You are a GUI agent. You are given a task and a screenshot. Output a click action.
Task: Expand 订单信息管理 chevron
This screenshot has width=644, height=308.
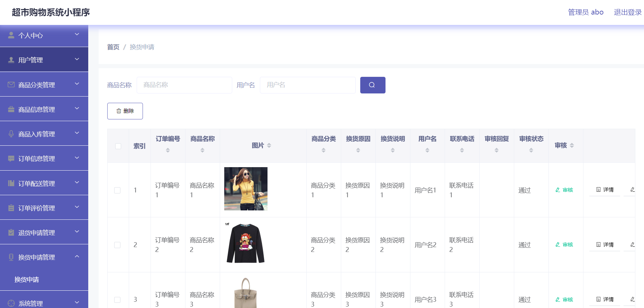[77, 158]
